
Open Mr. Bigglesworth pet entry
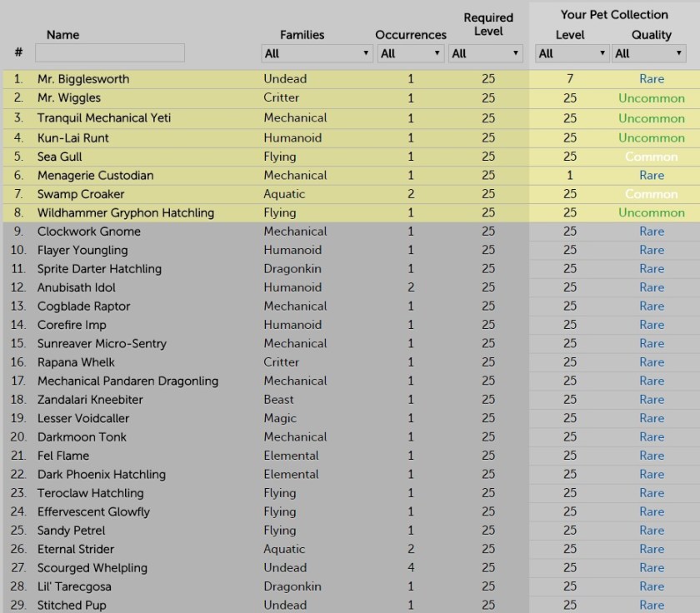click(83, 79)
